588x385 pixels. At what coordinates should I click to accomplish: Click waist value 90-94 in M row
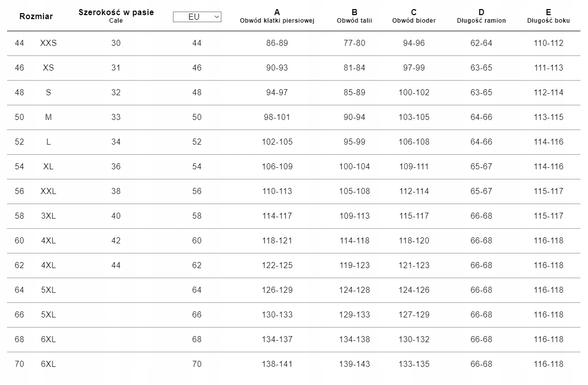pyautogui.click(x=355, y=117)
